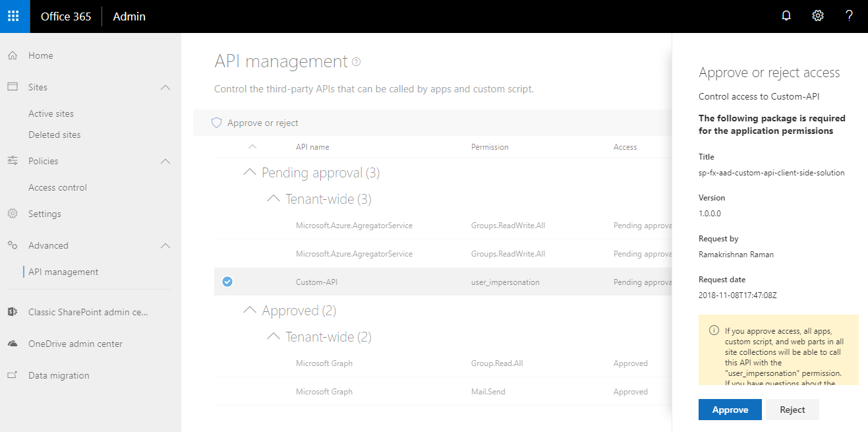This screenshot has height=432, width=868.
Task: Open the notifications bell
Action: pos(786,16)
